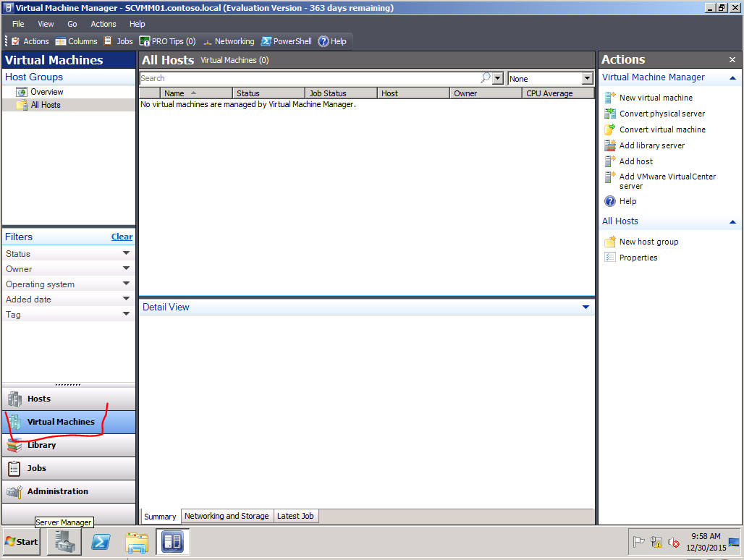Switch to the Networking and Storage tab

(x=227, y=516)
